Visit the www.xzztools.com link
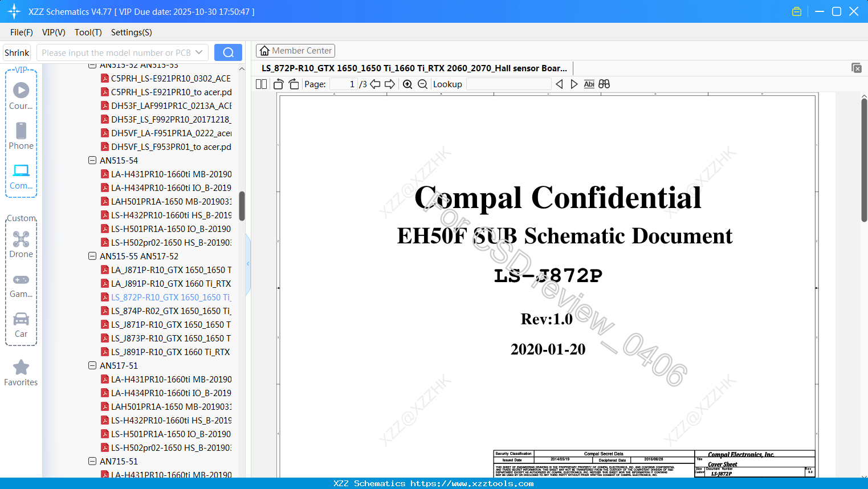The image size is (868, 489). click(472, 483)
